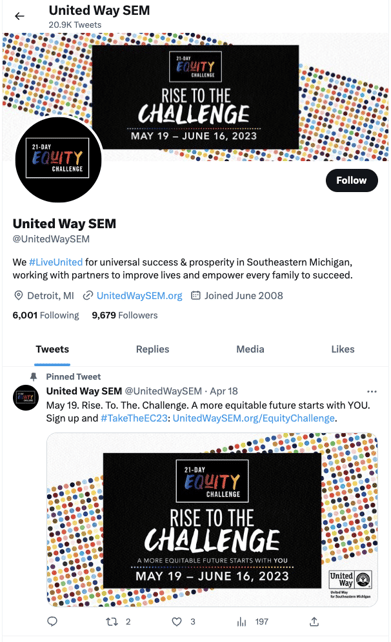Viewport: 391px width, 642px height.
Task: Click the small tweet author avatar
Action: pos(26,398)
